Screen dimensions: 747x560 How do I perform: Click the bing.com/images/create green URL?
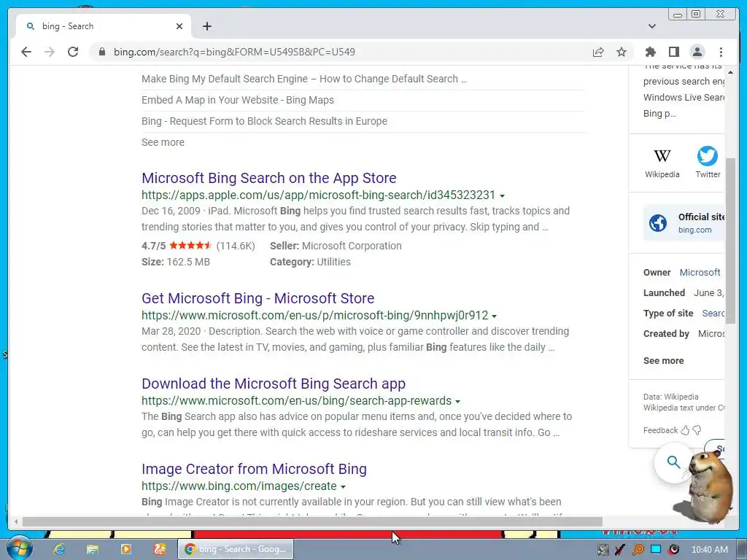coord(239,486)
